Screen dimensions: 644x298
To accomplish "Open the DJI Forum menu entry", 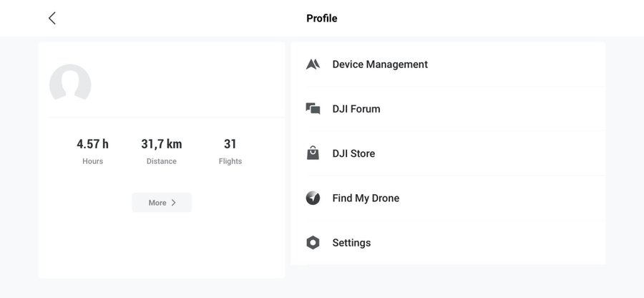I will click(x=356, y=109).
